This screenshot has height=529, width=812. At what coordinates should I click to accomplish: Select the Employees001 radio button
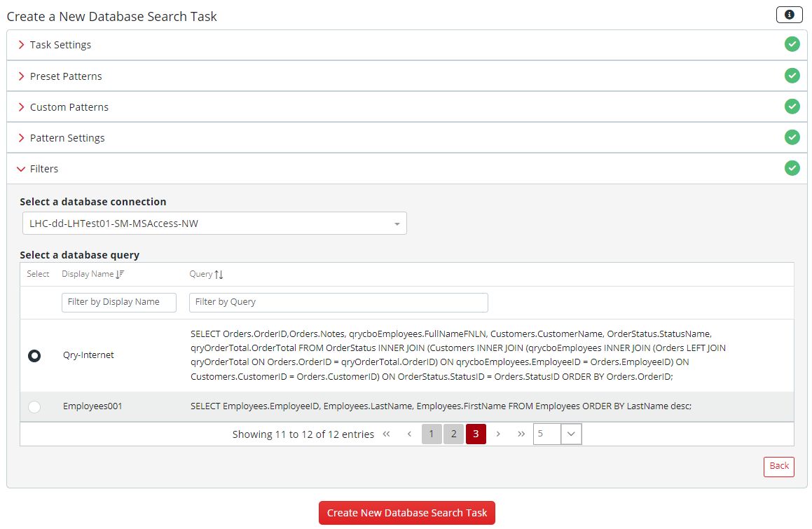pyautogui.click(x=34, y=406)
